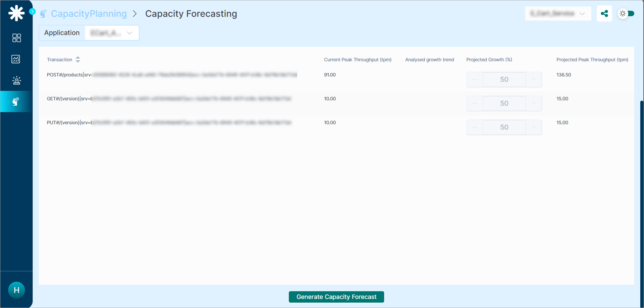Viewport: 644px width, 308px height.
Task: Open the service dropdown in the header
Action: coord(558,13)
